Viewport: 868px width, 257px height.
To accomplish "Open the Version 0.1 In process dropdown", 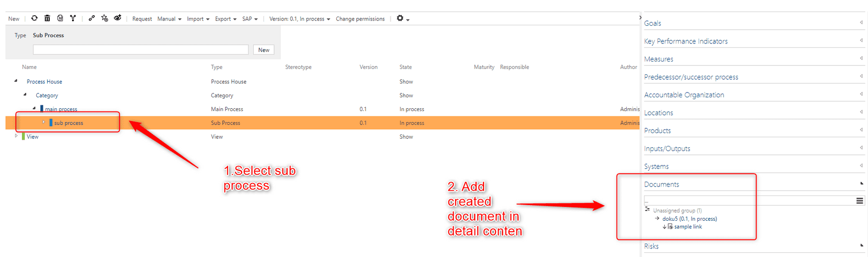I will pos(300,19).
